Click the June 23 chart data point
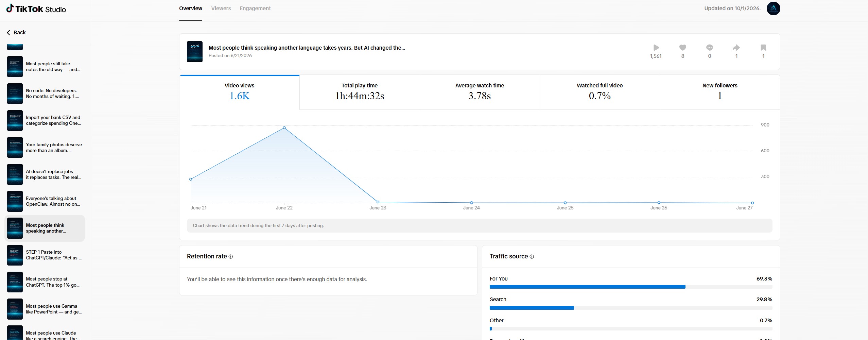 378,202
